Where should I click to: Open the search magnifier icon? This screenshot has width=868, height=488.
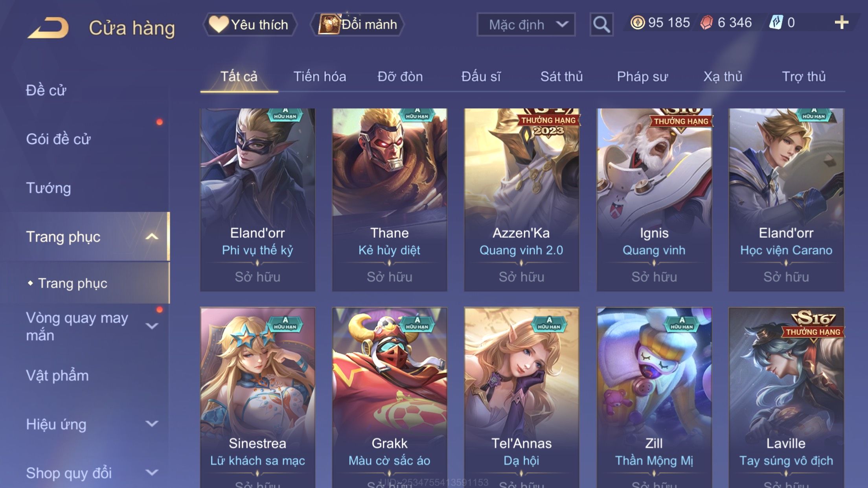601,24
